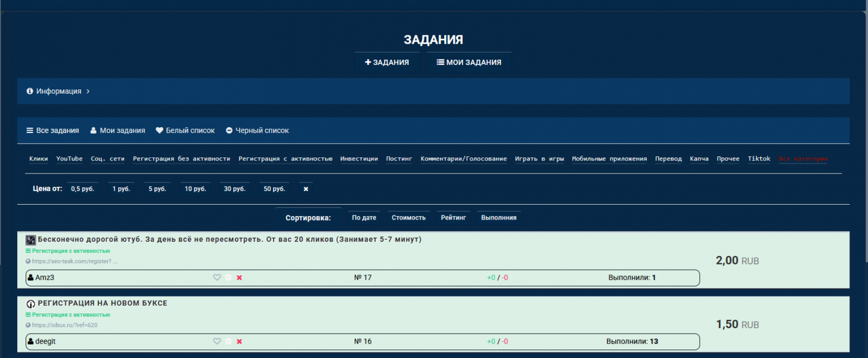
Task: Toggle the favorite heart on deegit's task
Action: coord(216,341)
